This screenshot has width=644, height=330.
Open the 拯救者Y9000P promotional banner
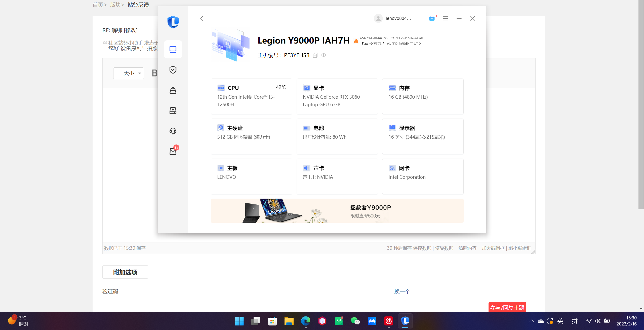pos(337,211)
